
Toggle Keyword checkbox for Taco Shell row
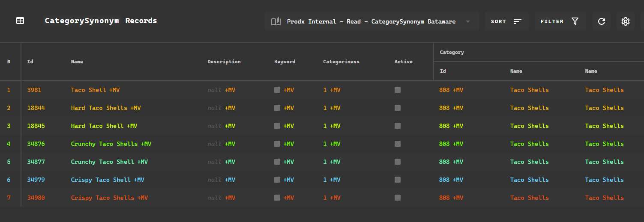(x=277, y=90)
